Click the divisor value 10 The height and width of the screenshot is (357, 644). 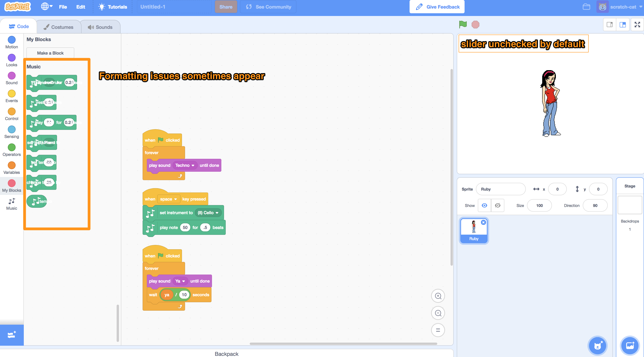[x=184, y=294]
